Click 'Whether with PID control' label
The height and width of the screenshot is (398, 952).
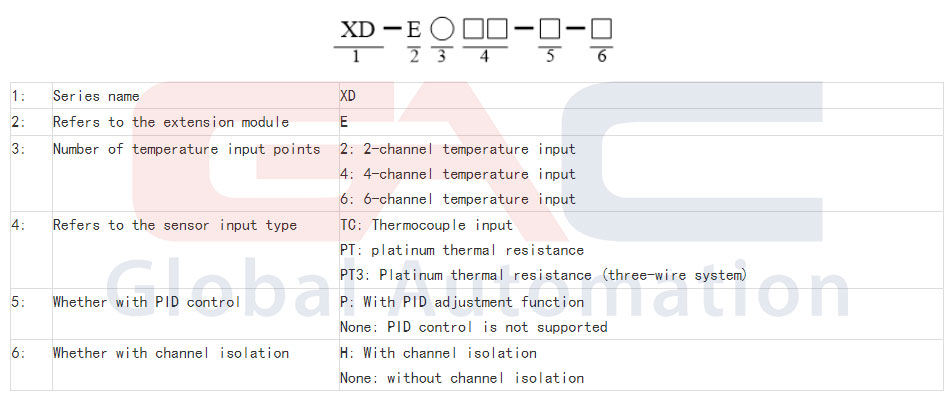pos(146,302)
